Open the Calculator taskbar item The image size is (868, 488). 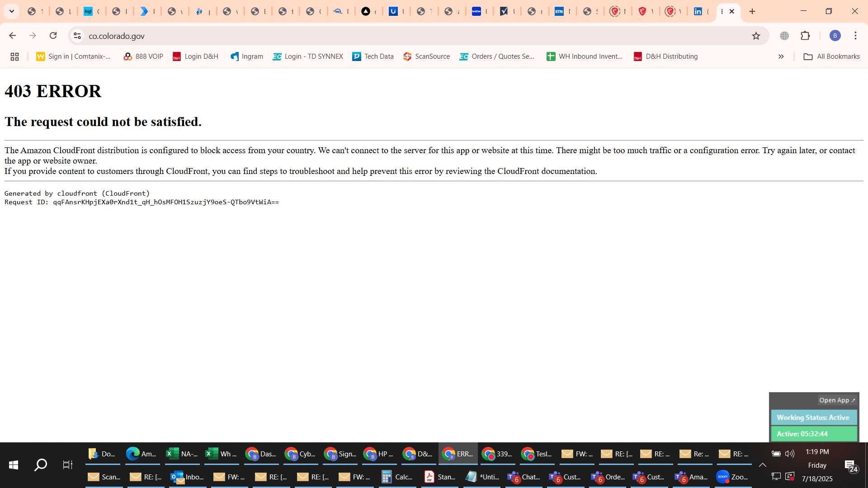[x=397, y=477]
